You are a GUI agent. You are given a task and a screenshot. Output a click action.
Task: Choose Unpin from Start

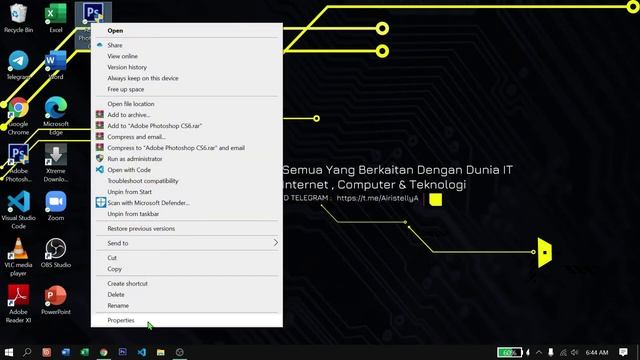click(187, 192)
